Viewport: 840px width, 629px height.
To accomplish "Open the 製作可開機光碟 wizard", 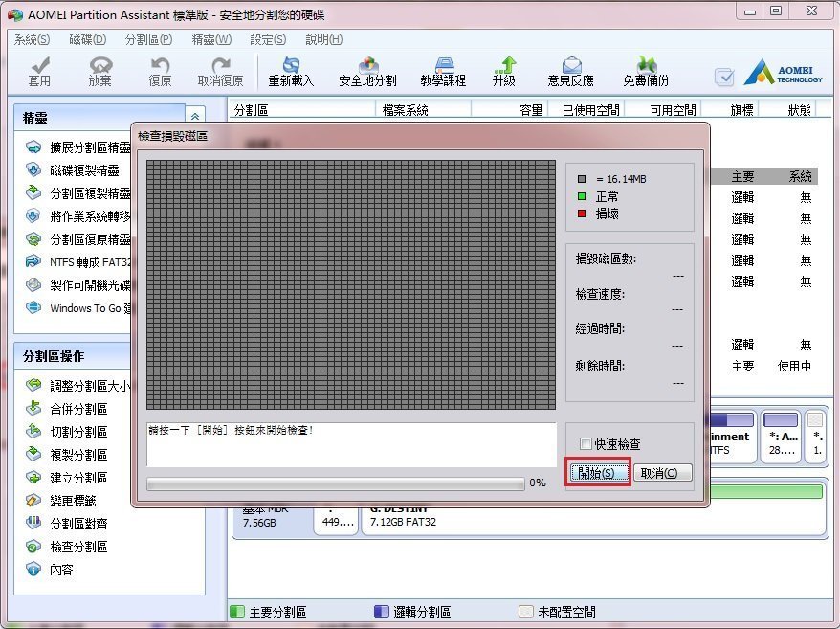I will pyautogui.click(x=78, y=285).
